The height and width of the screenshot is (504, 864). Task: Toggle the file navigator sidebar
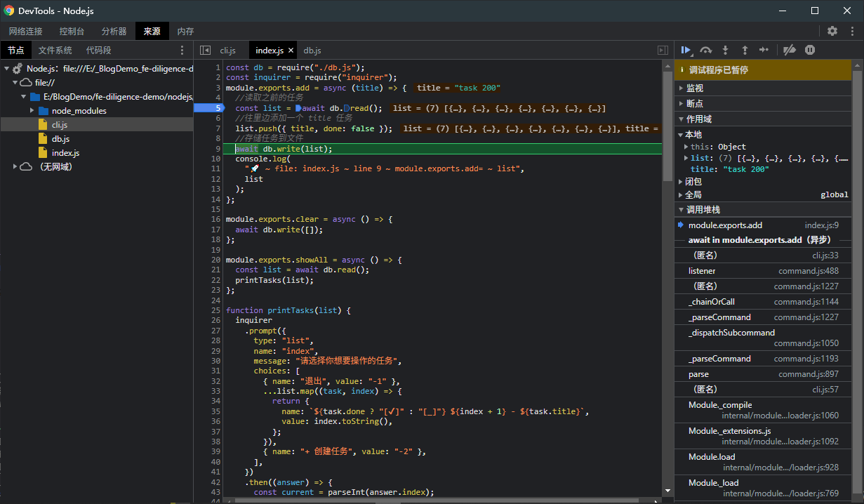click(205, 50)
